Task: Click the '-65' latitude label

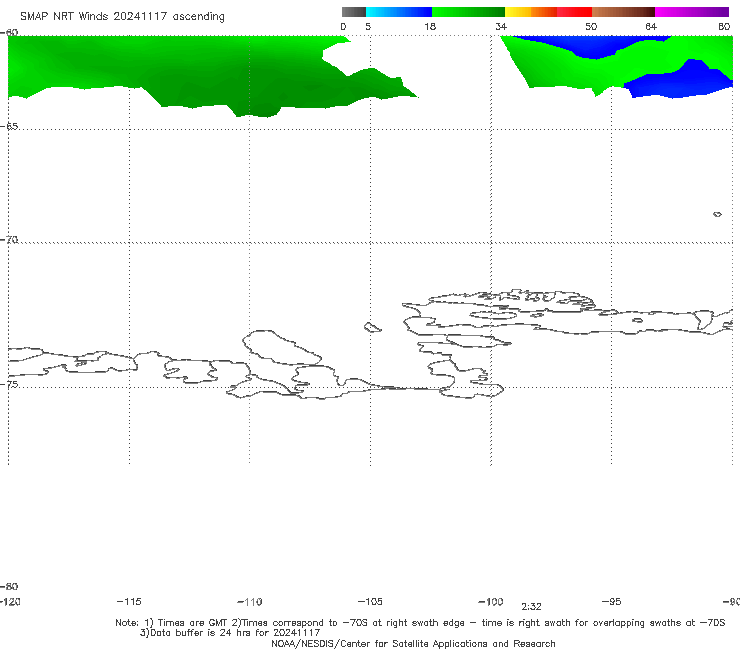Action: pyautogui.click(x=9, y=127)
